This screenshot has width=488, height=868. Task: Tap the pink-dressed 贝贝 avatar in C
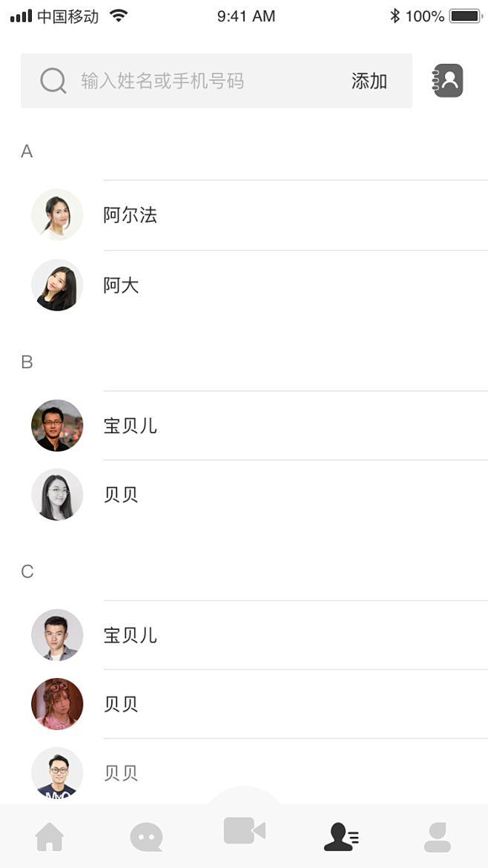click(57, 704)
